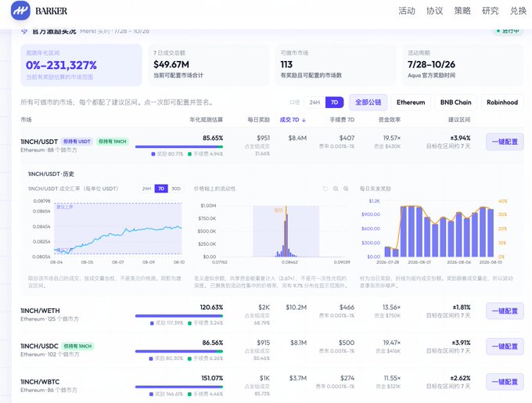This screenshot has height=403, width=532.
Task: Select the 全部公链 chain filter
Action: (368, 102)
